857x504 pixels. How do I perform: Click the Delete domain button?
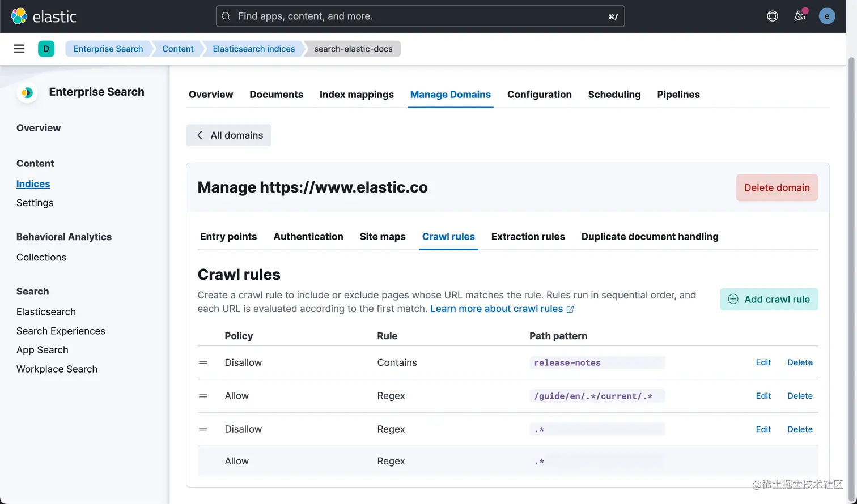tap(777, 187)
